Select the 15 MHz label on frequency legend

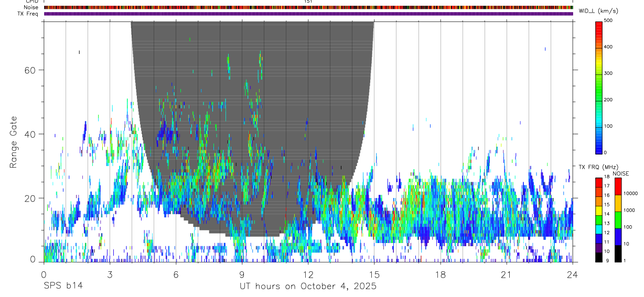[x=607, y=205]
